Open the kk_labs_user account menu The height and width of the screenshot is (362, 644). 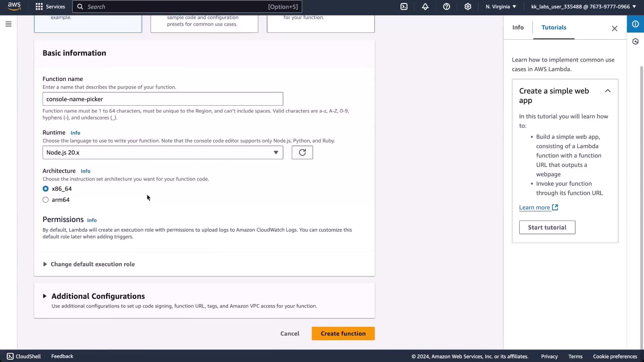[584, 7]
